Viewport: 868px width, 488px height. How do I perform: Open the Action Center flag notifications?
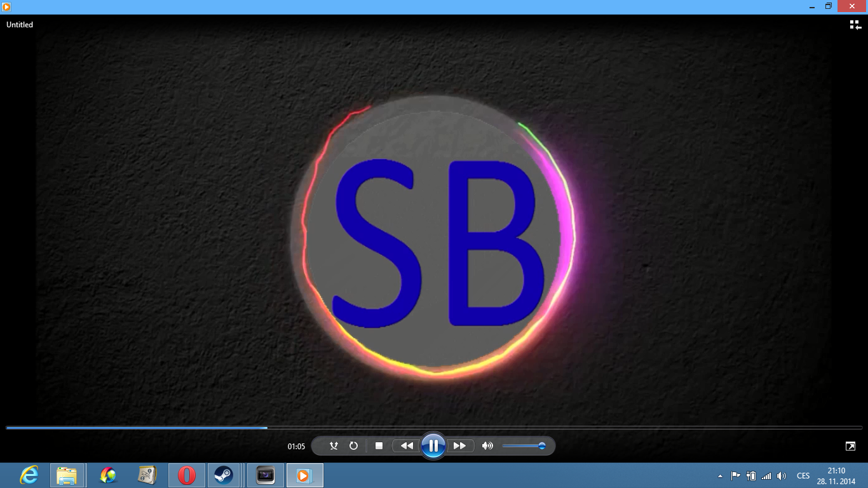click(736, 475)
